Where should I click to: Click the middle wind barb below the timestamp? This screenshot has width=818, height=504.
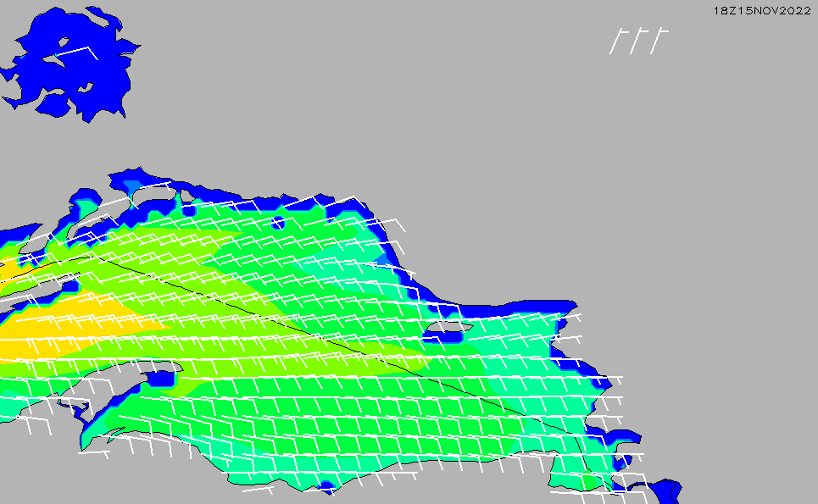point(637,41)
